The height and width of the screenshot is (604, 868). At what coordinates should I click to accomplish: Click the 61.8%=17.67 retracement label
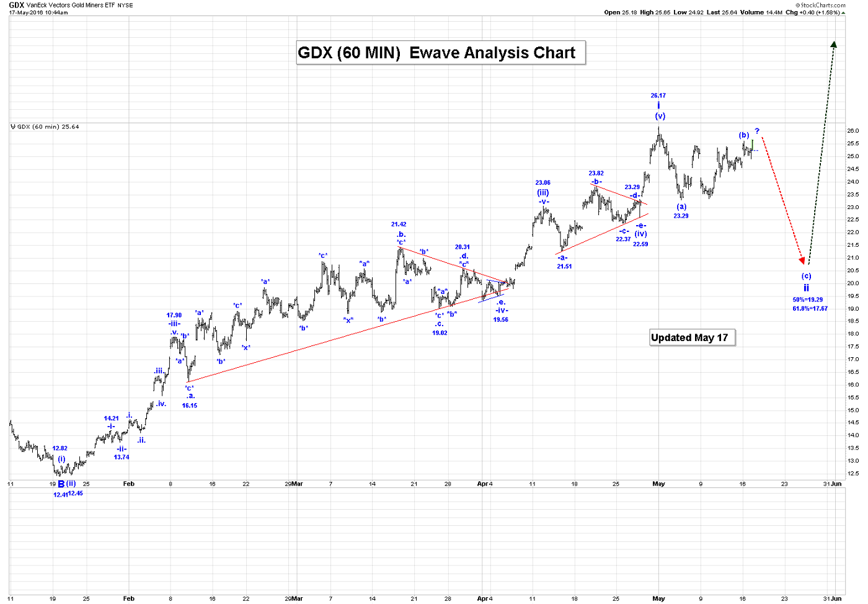point(810,308)
